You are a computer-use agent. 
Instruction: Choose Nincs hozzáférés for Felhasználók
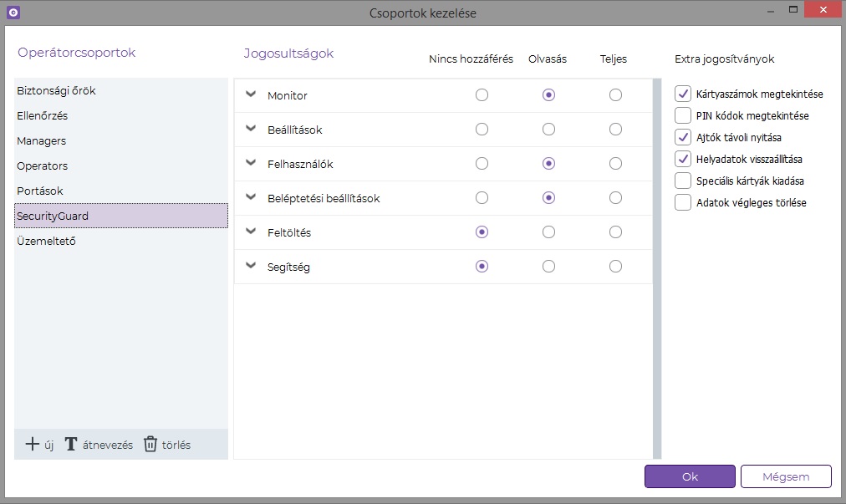[x=482, y=164]
